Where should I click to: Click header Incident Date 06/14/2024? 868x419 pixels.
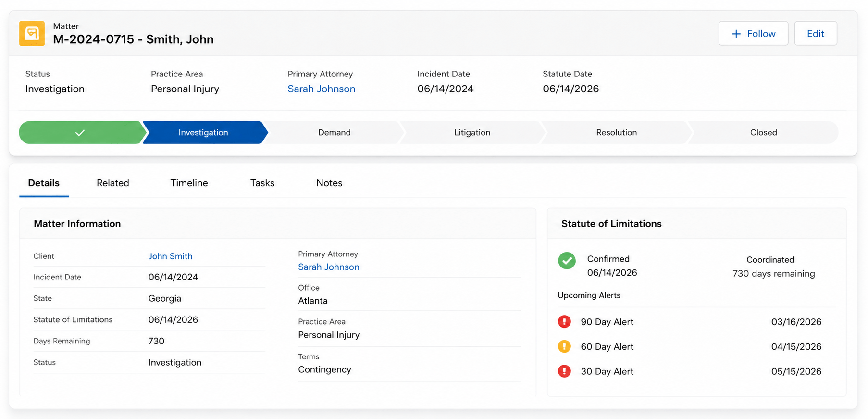[446, 89]
